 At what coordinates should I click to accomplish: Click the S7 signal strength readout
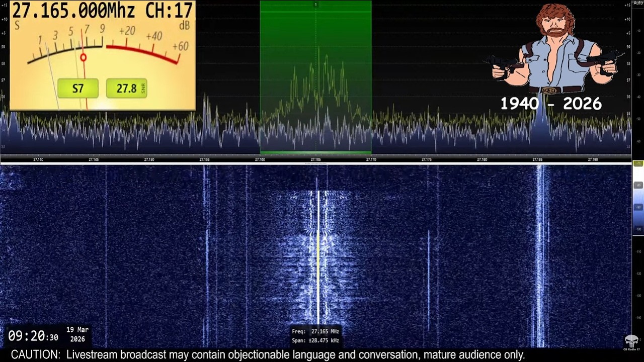pyautogui.click(x=78, y=88)
